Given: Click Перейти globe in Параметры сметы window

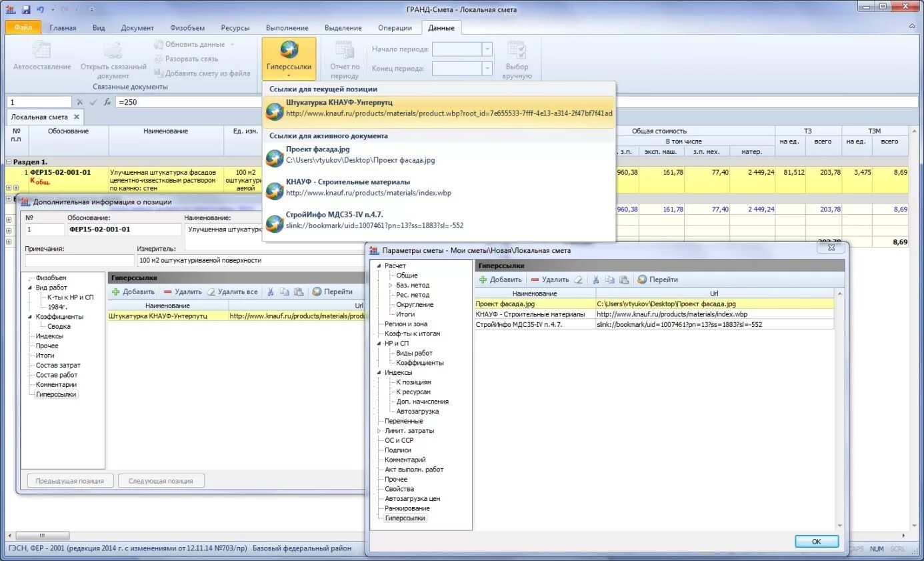Looking at the screenshot, I should [657, 279].
